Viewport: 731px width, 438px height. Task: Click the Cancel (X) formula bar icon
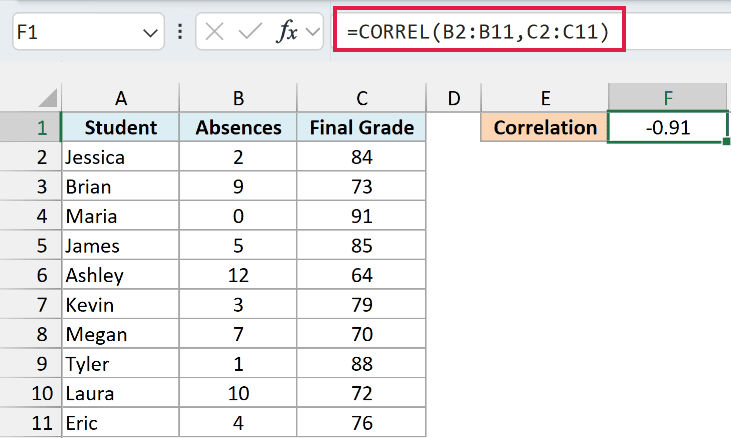214,32
